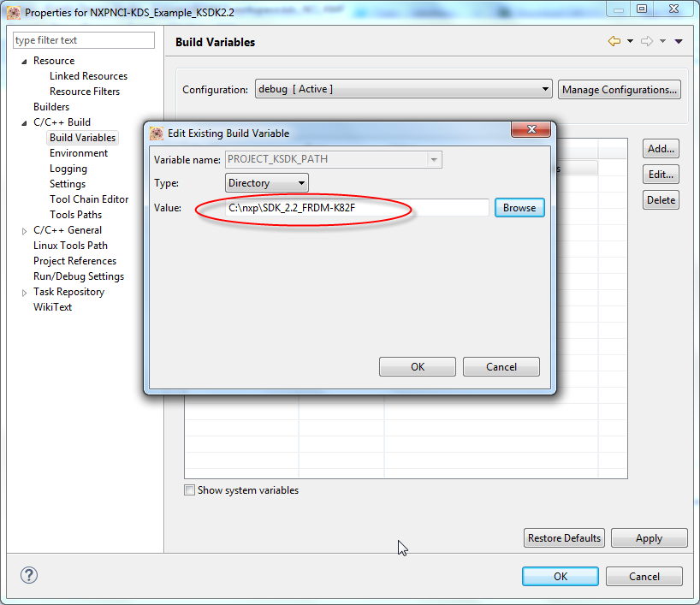Screen dimensions: 700x605
Task: Click the Edit... button
Action: (661, 174)
